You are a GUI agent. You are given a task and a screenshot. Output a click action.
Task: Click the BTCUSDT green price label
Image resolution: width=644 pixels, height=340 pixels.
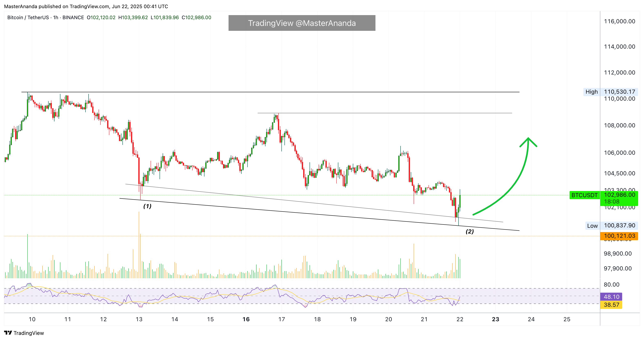[584, 195]
